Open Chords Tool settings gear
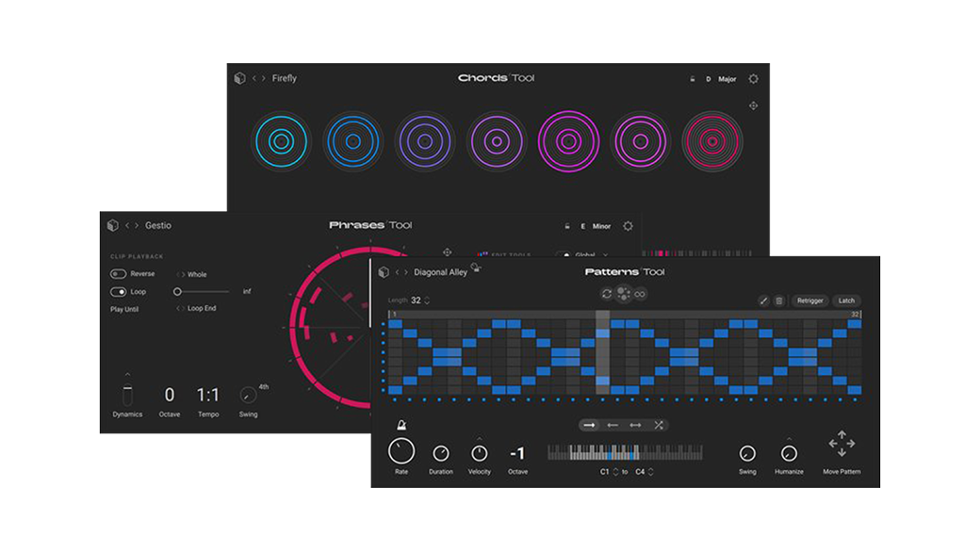 753,79
